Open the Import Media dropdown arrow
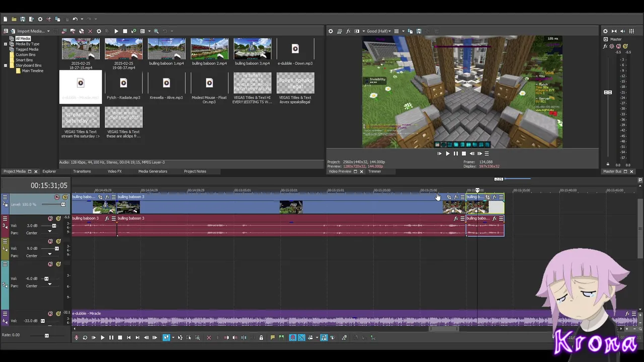The height and width of the screenshot is (362, 644). click(x=48, y=31)
